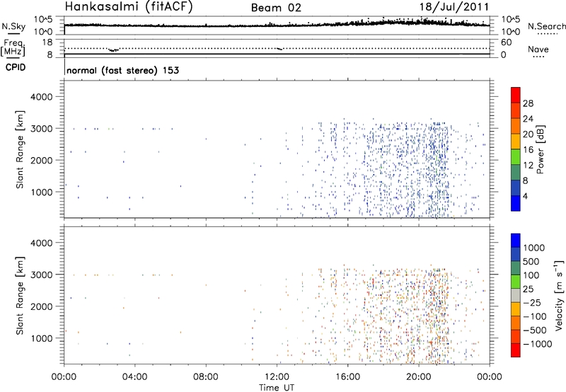Select the teal 100–500 velocity swatch
The width and height of the screenshot is (566, 392).
pos(516,268)
